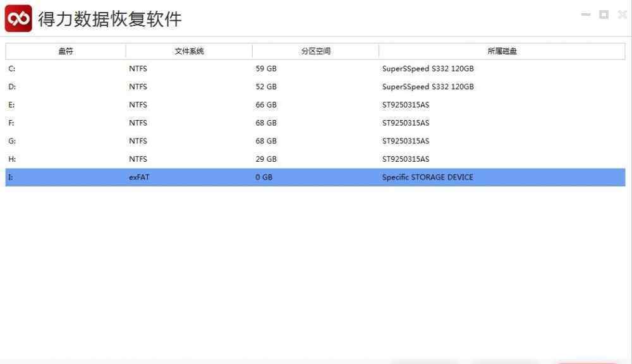The height and width of the screenshot is (364, 632).
Task: Click the 得力数据恢复软件 title text
Action: coord(110,20)
